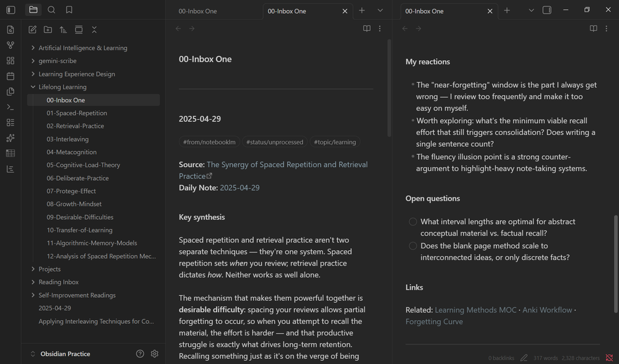
Task: Click #from/notebooklm tag
Action: tap(209, 142)
